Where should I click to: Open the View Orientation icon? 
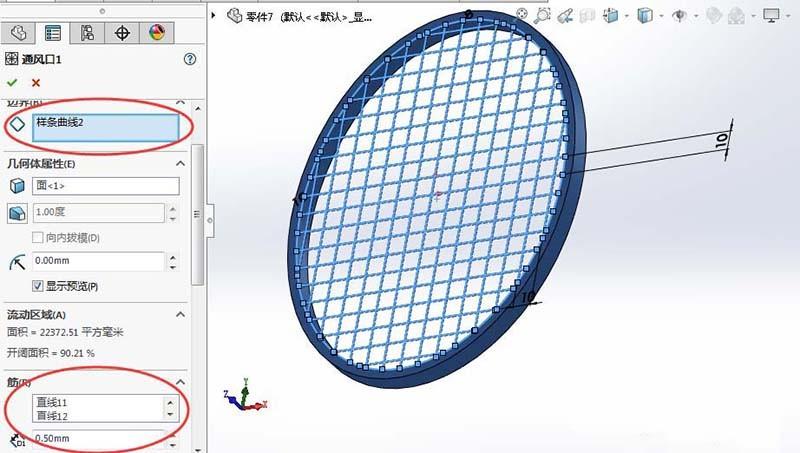pos(610,16)
